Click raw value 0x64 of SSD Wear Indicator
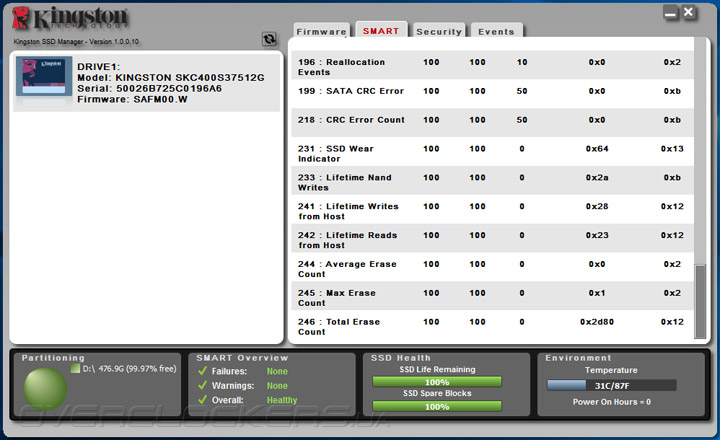 [597, 149]
